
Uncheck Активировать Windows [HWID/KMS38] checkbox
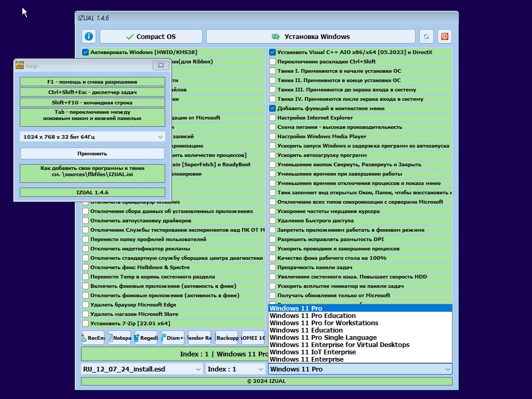(85, 52)
